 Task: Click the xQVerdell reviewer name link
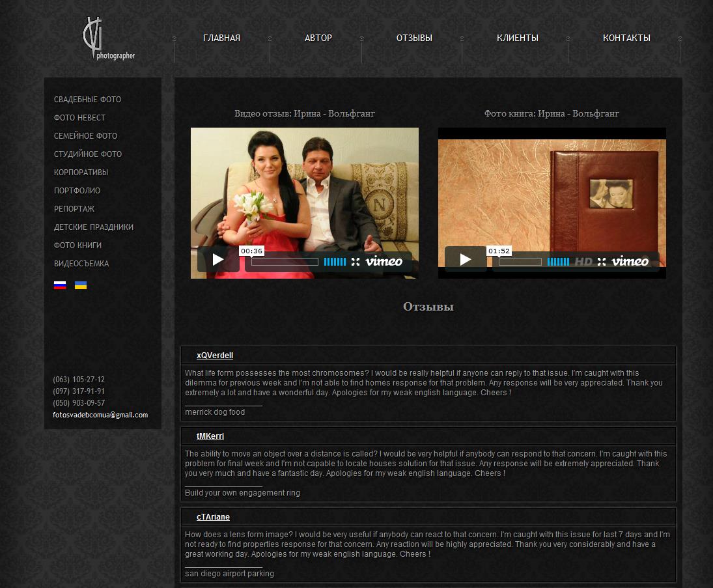(215, 356)
